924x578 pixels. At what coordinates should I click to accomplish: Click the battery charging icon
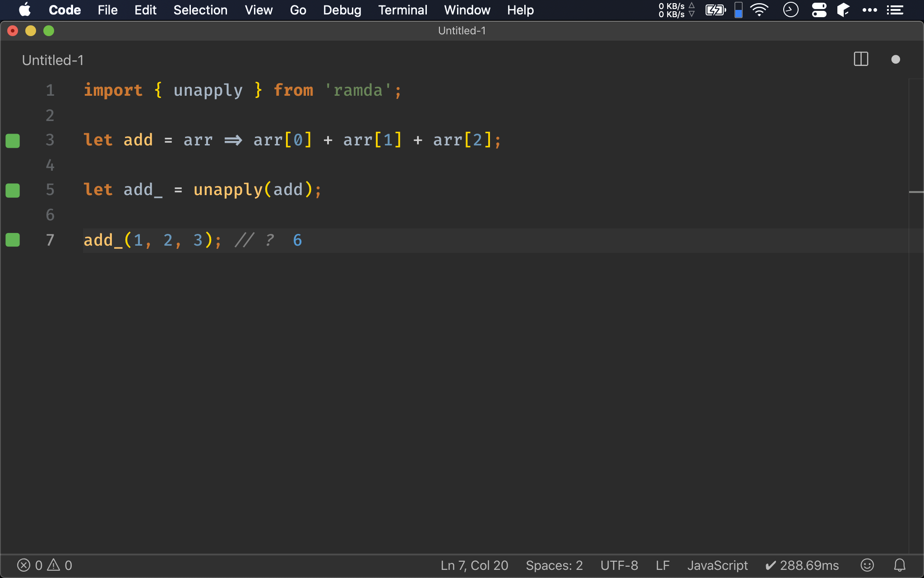(x=716, y=10)
